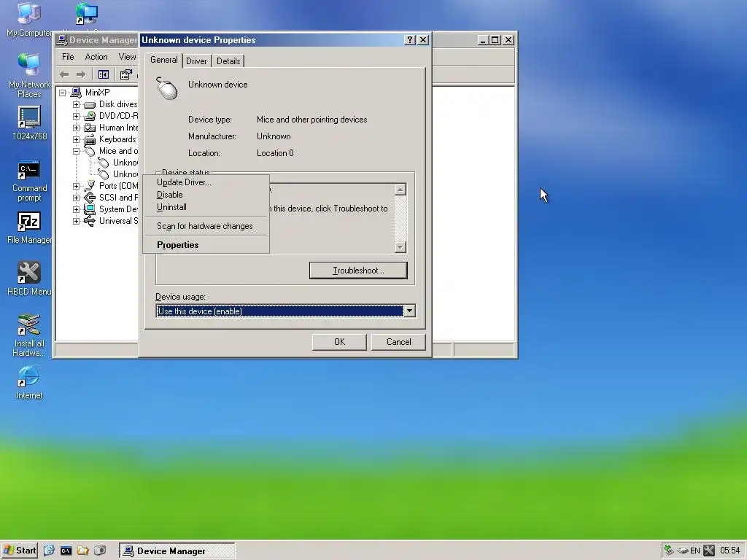Select the Command prompt desktop shortcut

coord(29,181)
